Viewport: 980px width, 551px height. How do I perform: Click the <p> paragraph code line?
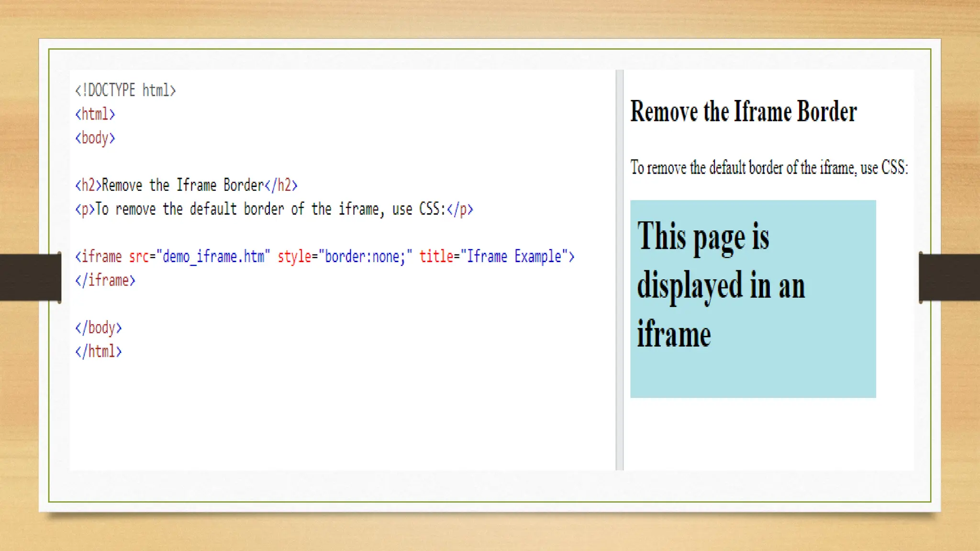pyautogui.click(x=274, y=209)
